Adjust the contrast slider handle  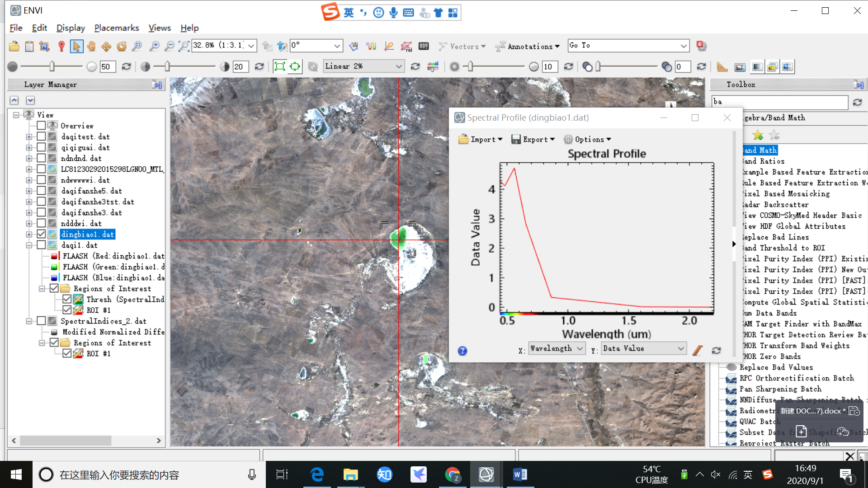167,66
